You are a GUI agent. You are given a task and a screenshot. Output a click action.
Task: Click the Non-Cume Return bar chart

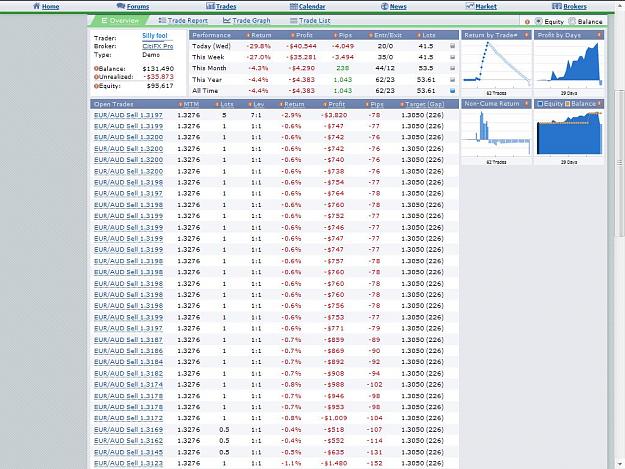tap(496, 133)
